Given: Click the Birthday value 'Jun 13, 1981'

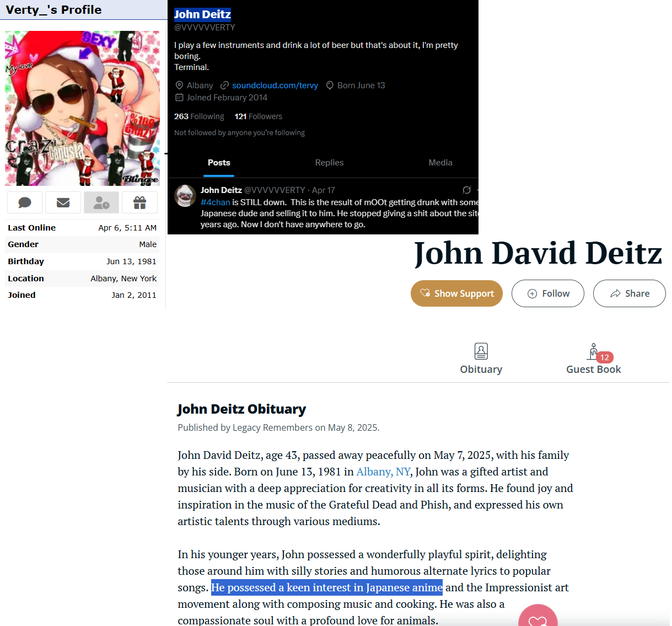Looking at the screenshot, I should tap(131, 261).
